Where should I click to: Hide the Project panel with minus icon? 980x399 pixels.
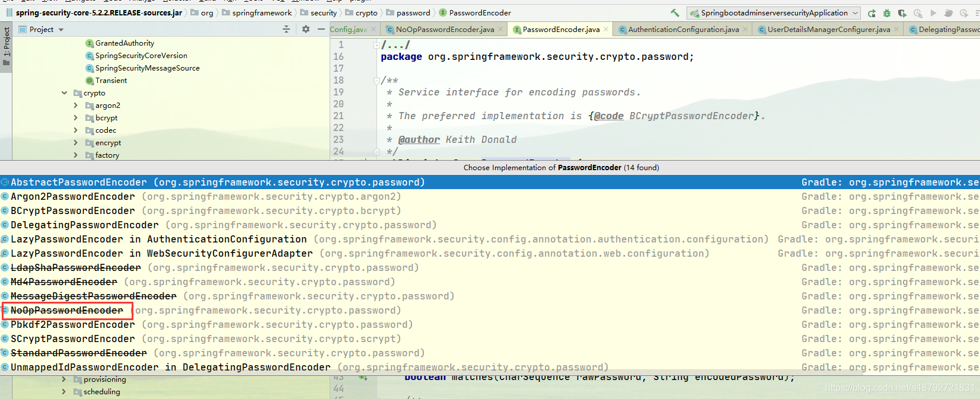tap(321, 29)
